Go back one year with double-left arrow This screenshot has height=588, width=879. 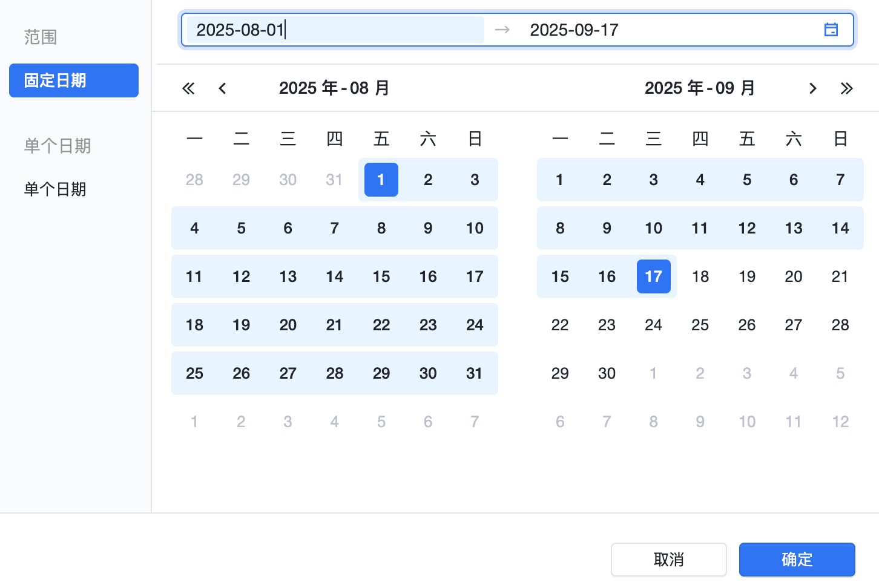coord(188,88)
